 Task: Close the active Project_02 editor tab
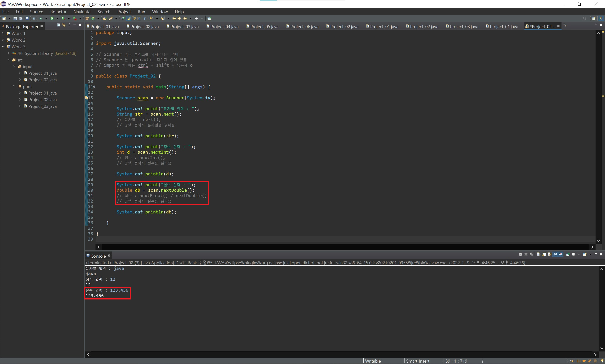tap(558, 26)
